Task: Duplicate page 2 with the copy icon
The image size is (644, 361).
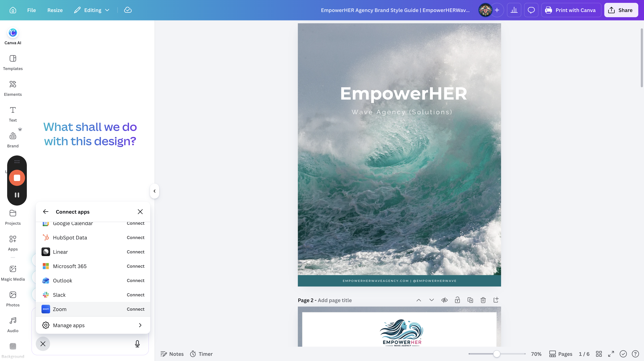Action: tap(470, 300)
